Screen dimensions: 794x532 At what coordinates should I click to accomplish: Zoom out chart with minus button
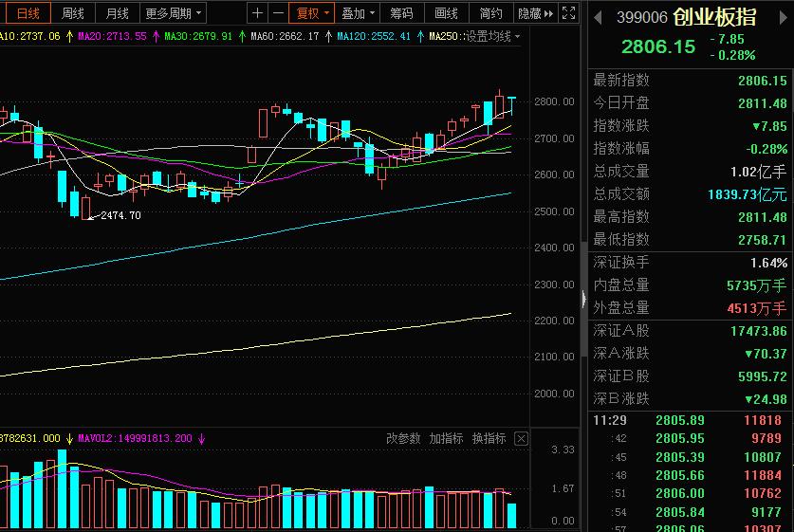click(278, 13)
